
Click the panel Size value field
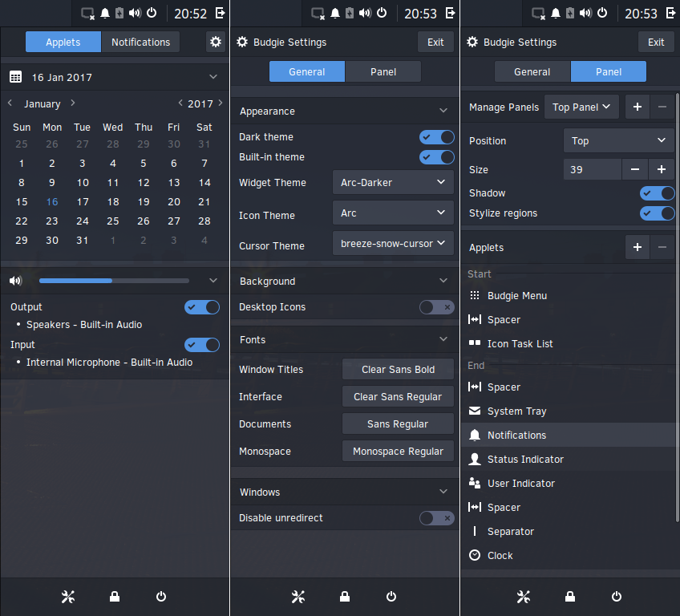coord(593,169)
